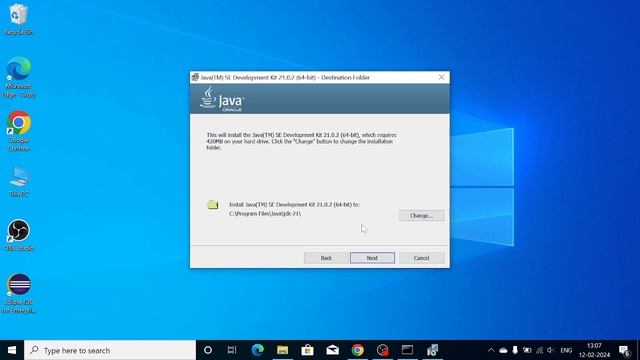Open Microsoft Store from the taskbar
The image size is (640, 360).
coord(307,350)
